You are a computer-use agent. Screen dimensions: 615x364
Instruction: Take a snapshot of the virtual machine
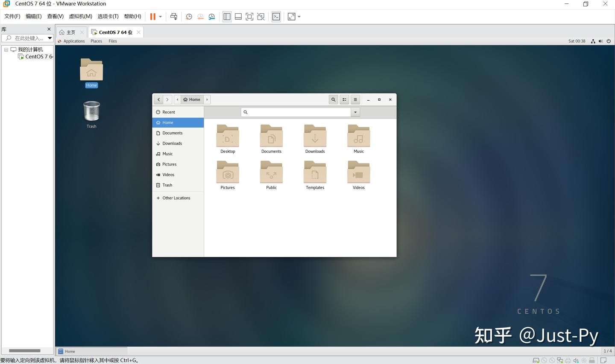pos(189,17)
